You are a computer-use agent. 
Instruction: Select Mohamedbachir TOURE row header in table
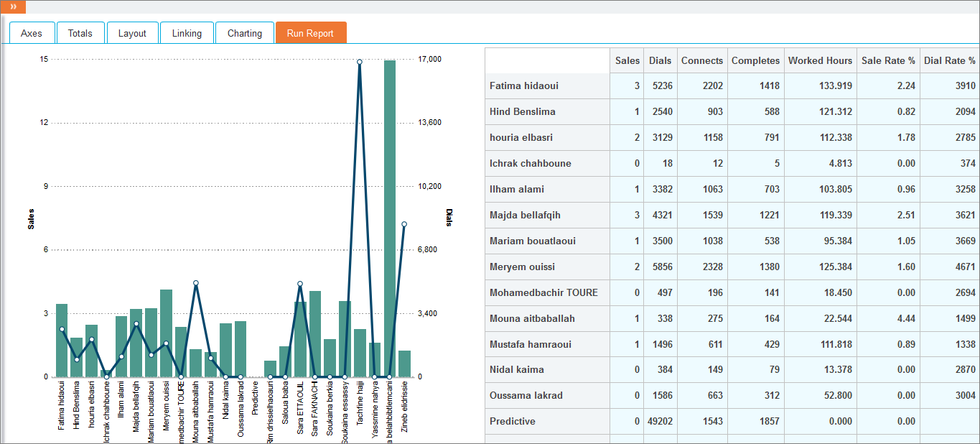[x=548, y=293]
